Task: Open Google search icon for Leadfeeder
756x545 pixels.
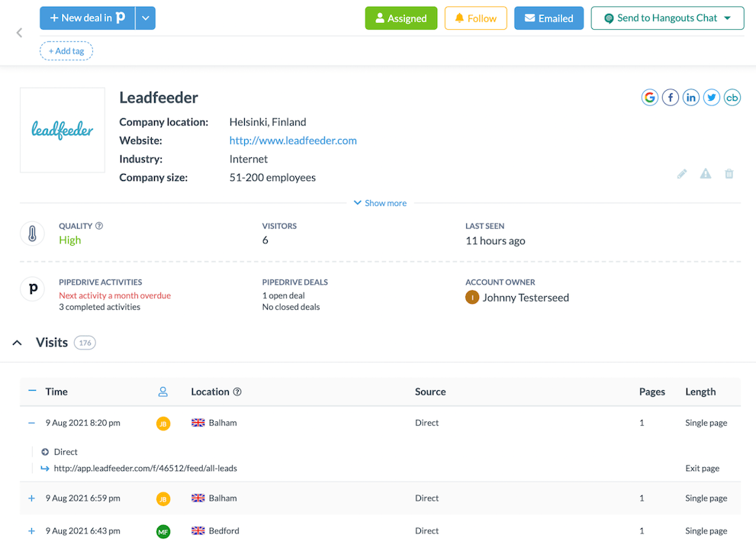Action: (649, 98)
